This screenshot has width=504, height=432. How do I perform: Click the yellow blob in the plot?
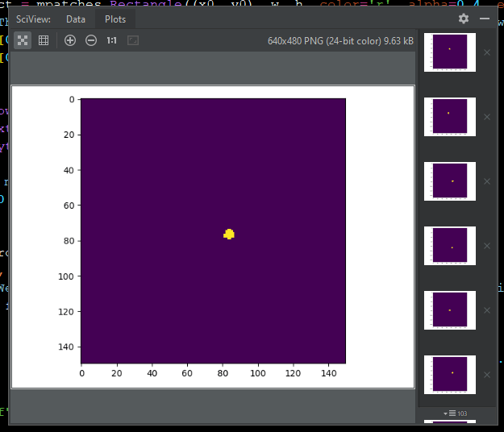[x=229, y=235]
